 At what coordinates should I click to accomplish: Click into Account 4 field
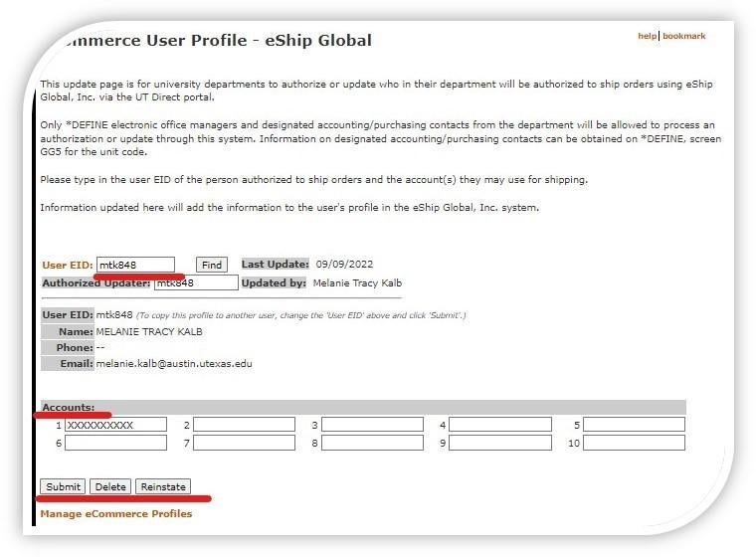[x=500, y=425]
